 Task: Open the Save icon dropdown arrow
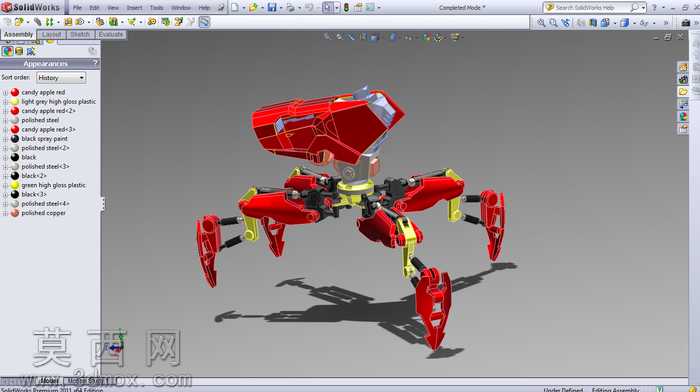pos(280,8)
